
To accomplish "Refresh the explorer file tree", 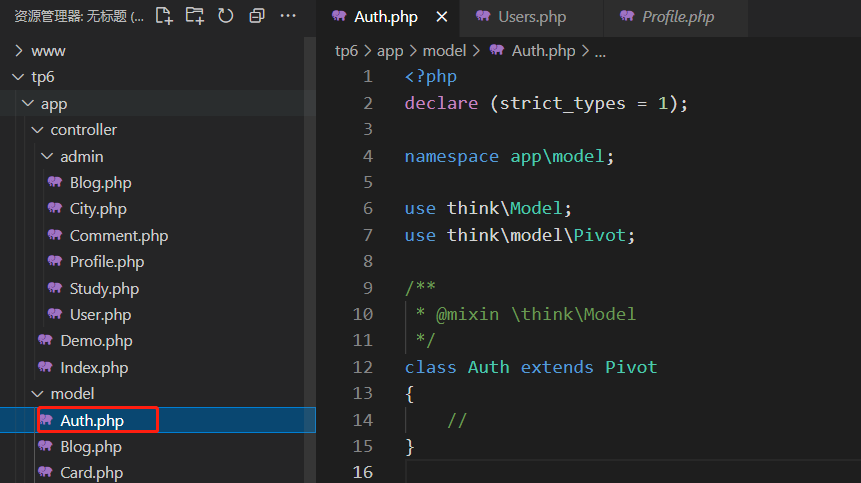I will tap(226, 16).
